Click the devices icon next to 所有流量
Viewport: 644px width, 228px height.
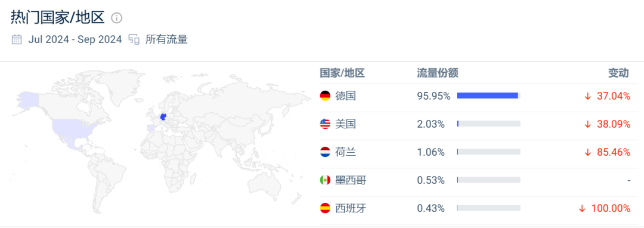134,39
